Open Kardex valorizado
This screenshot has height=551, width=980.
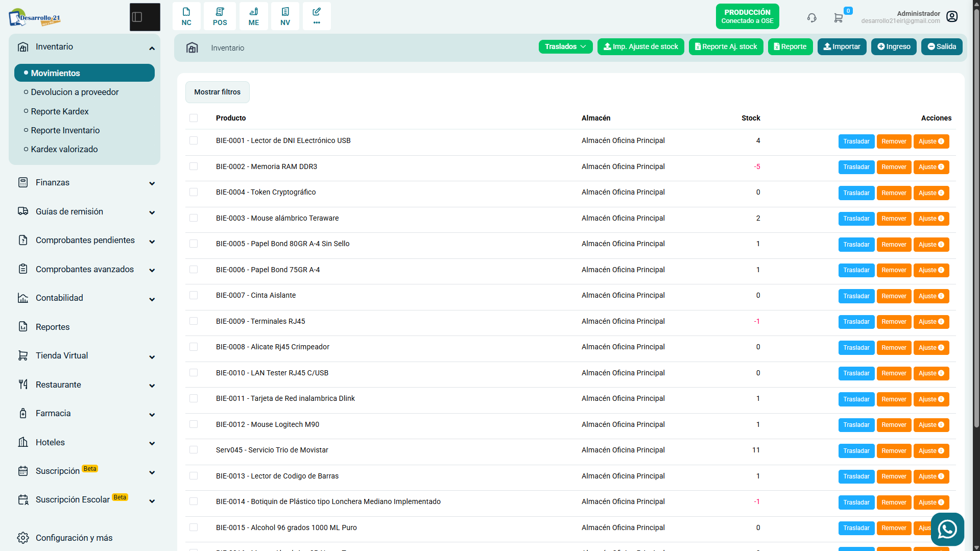coord(64,149)
